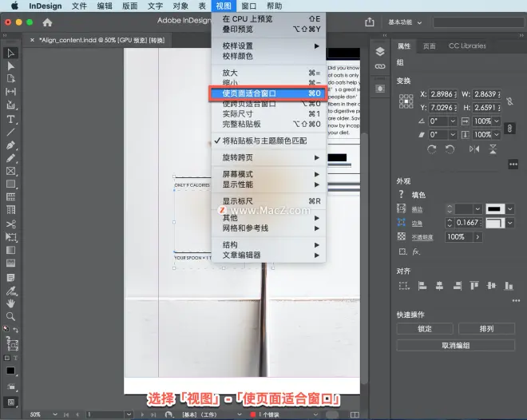The width and height of the screenshot is (527, 420).
Task: Select the Gap tool
Action: 10,92
